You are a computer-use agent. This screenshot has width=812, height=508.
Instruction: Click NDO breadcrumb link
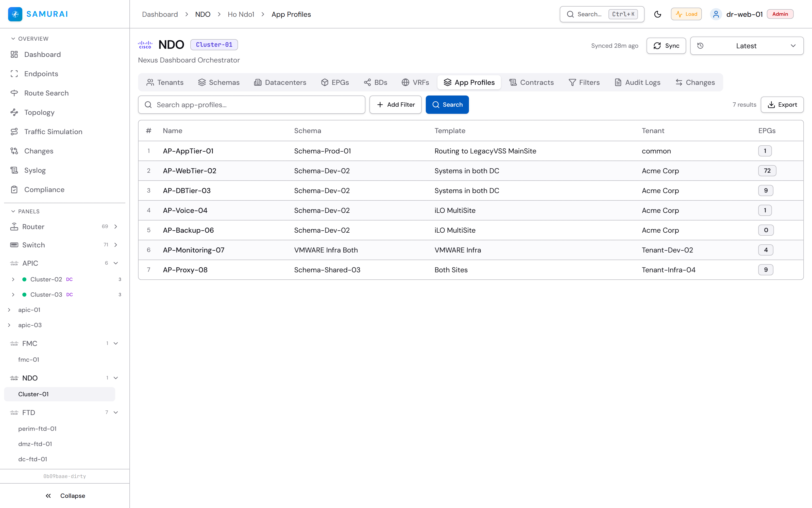tap(203, 14)
